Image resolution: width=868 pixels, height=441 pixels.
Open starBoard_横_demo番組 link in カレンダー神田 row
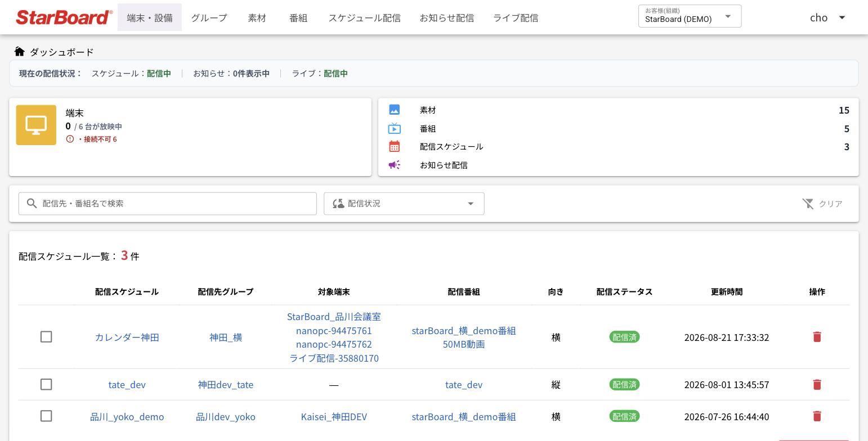point(464,330)
